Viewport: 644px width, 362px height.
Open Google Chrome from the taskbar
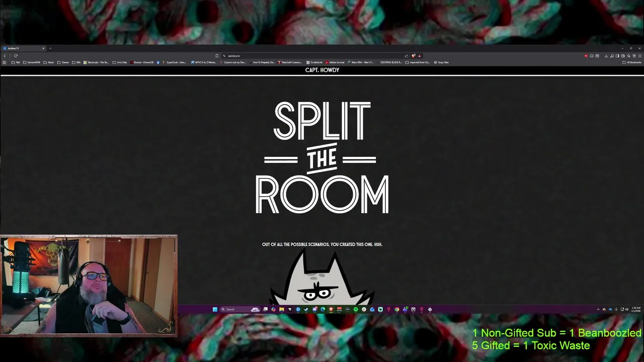[x=397, y=309]
